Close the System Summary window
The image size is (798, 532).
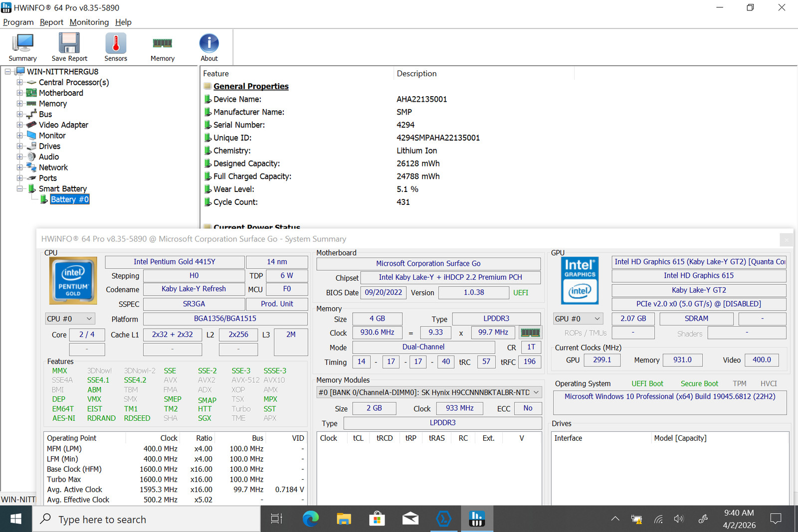pos(787,240)
